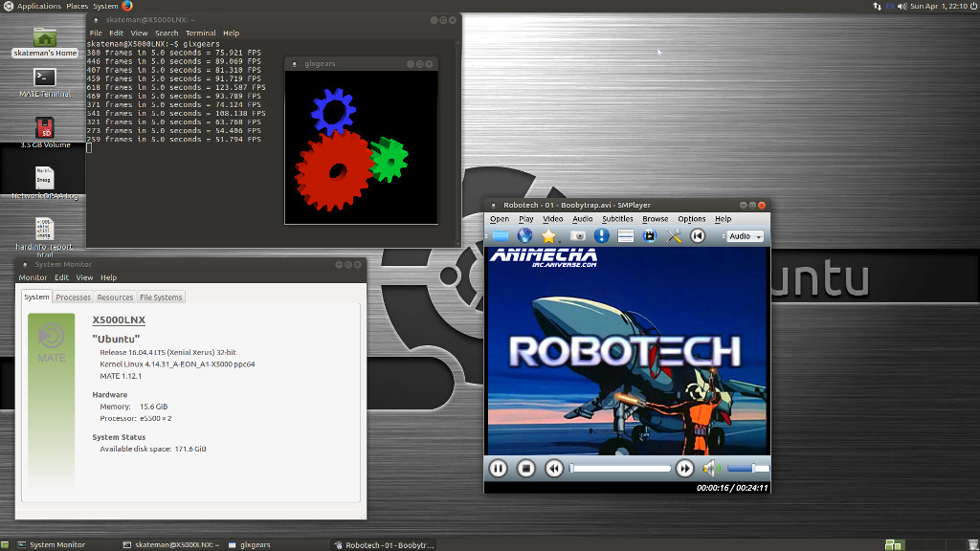Click the Favorites star icon in SMPlayer
This screenshot has height=551, width=980.
tap(548, 235)
